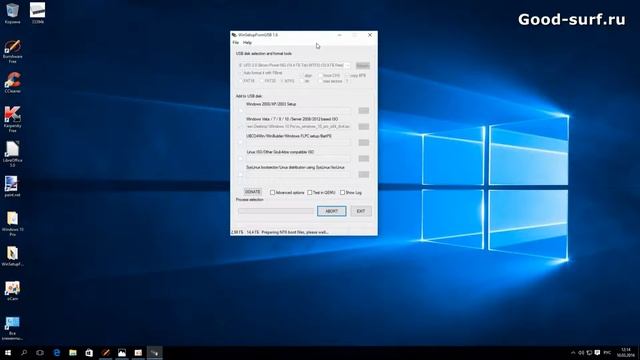Open the volume control in system tray
The image size is (640, 360).
[581, 353]
